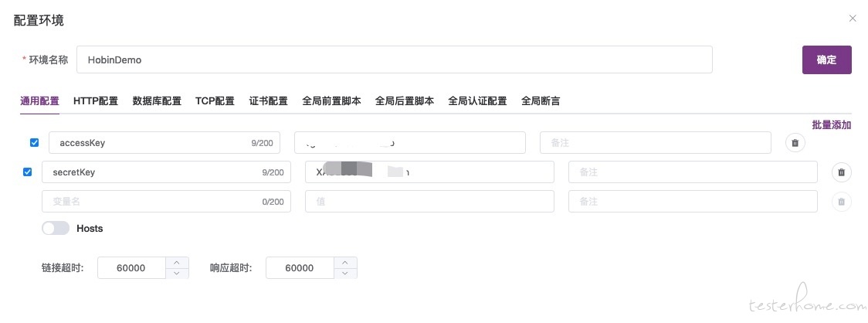Uncheck the secretKey row checkbox
This screenshot has width=868, height=323.
coord(27,172)
